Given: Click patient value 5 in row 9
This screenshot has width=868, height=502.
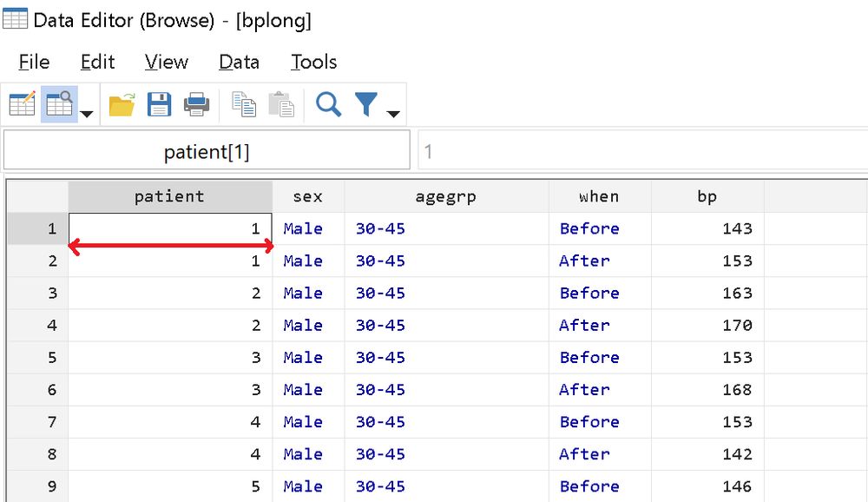Looking at the screenshot, I should click(x=170, y=485).
